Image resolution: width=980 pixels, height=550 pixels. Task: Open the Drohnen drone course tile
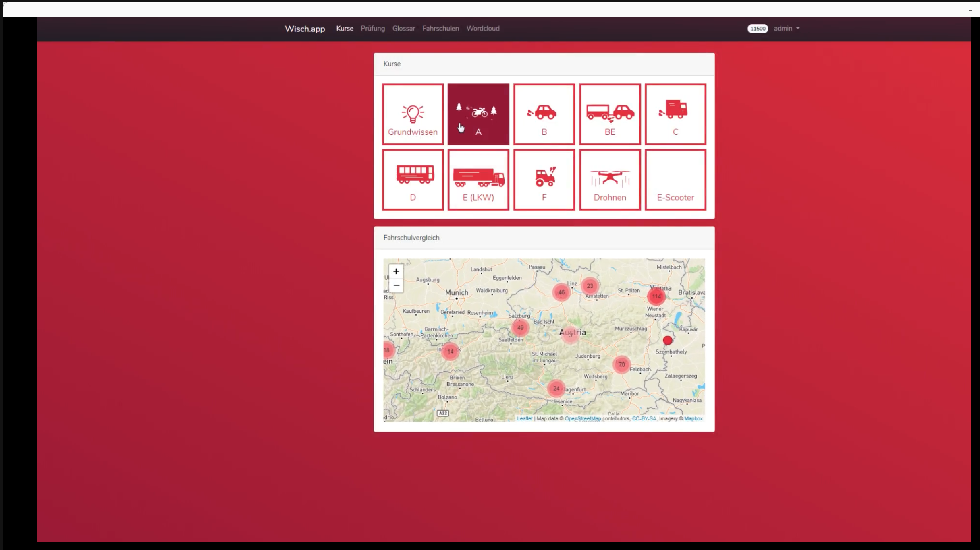(x=610, y=180)
